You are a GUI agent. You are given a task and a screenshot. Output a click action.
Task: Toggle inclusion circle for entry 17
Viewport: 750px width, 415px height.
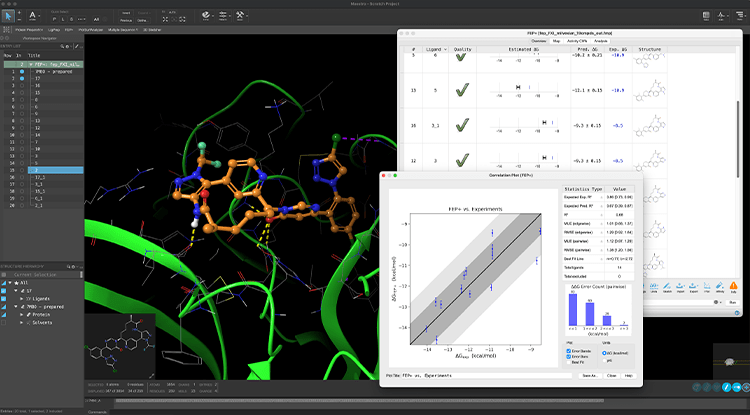pos(22,78)
